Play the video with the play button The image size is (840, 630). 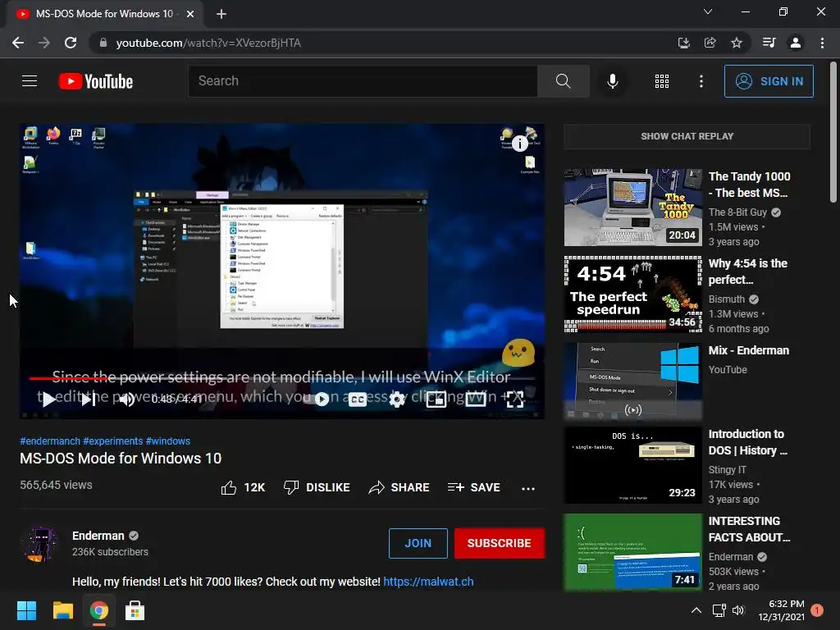click(x=48, y=399)
